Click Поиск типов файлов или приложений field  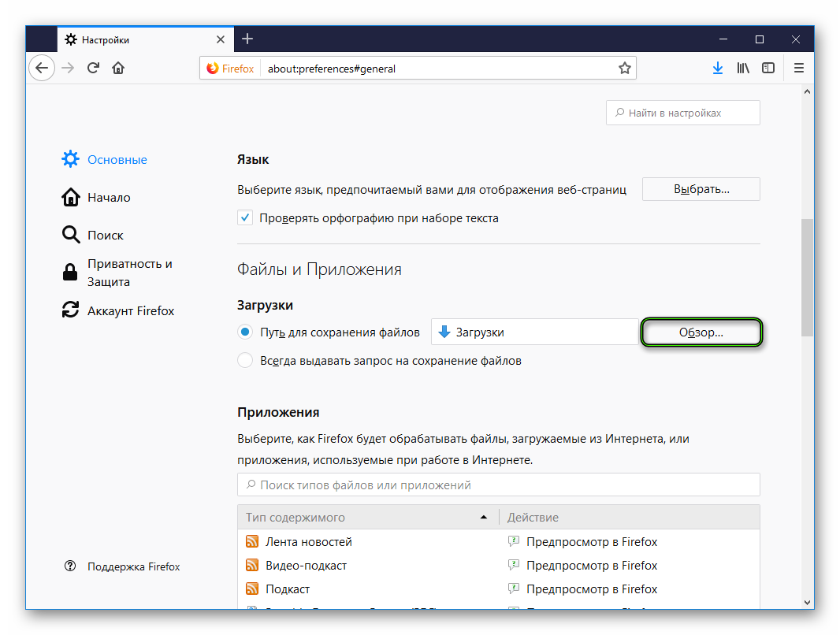pos(498,485)
